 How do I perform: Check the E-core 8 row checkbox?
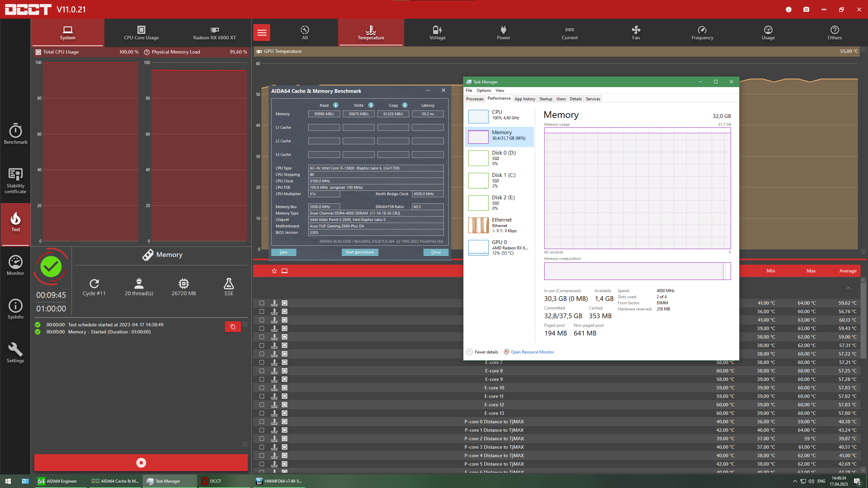pyautogui.click(x=261, y=371)
